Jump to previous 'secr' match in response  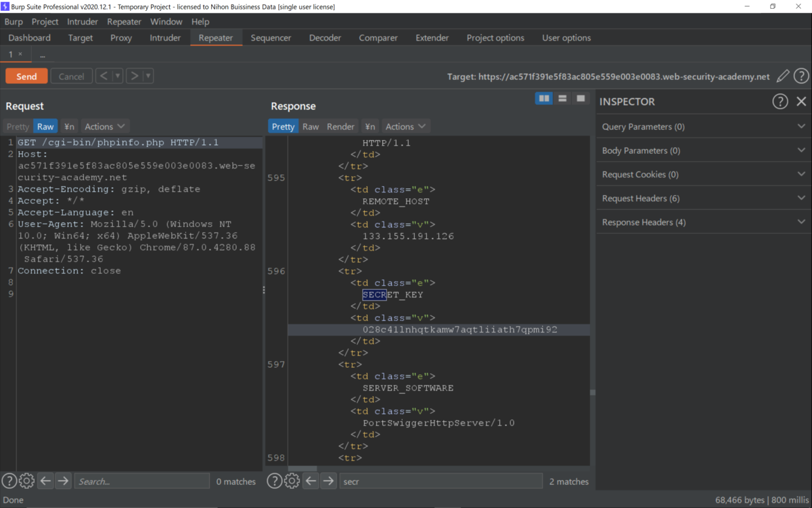point(311,481)
